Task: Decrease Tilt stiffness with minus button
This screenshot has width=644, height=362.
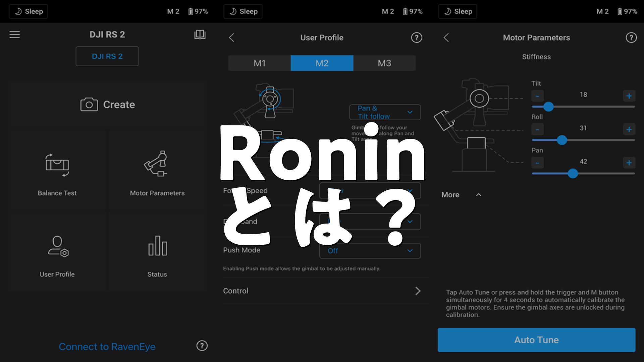Action: pyautogui.click(x=537, y=96)
